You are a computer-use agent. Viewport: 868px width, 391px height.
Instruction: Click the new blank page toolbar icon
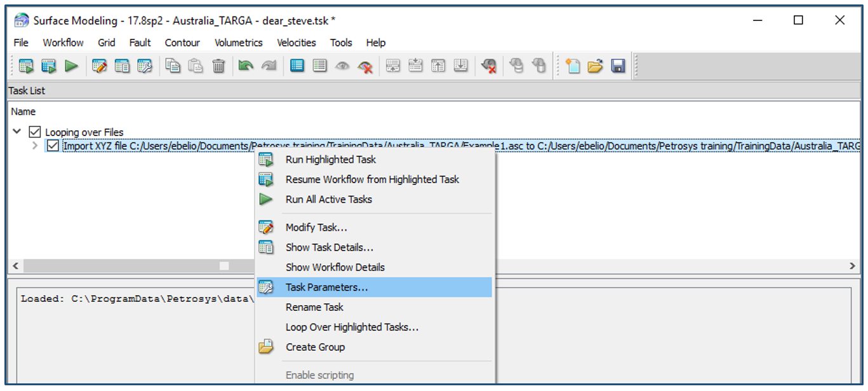pos(573,66)
